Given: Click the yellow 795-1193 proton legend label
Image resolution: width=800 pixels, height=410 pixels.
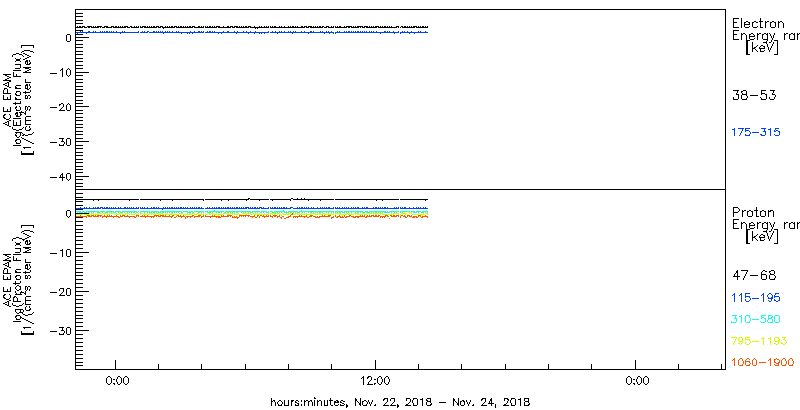Looking at the screenshot, I should tap(759, 341).
